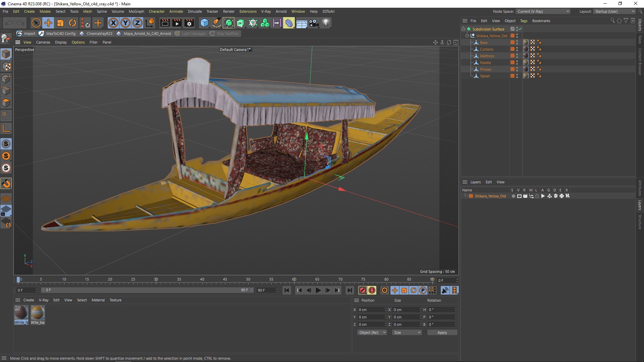This screenshot has width=644, height=362.
Task: Open the MoGraph menu
Action: tap(136, 11)
